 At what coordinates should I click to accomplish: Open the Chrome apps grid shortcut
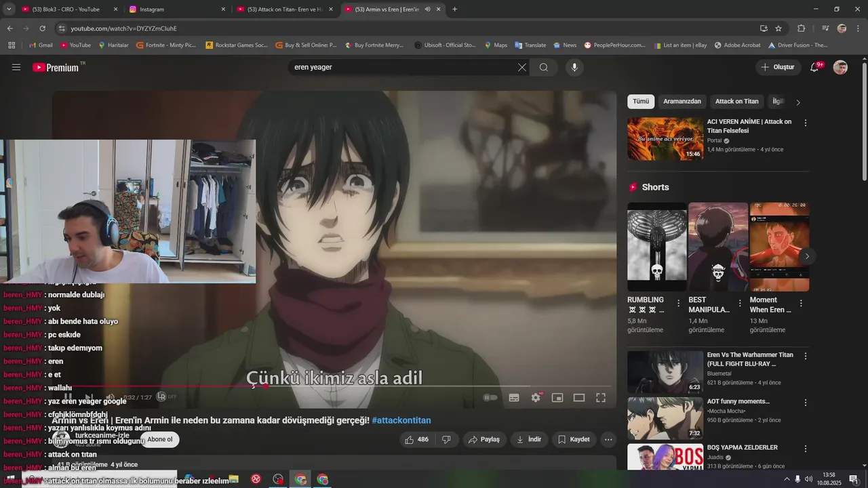pos(12,45)
